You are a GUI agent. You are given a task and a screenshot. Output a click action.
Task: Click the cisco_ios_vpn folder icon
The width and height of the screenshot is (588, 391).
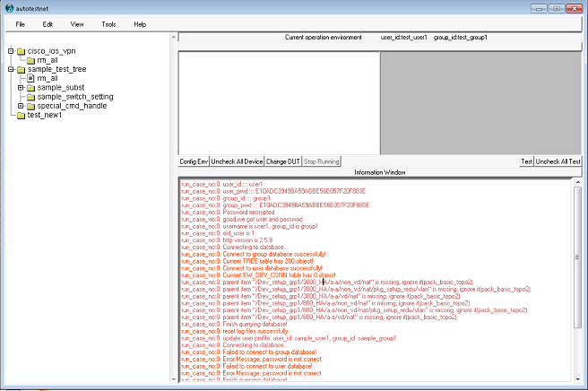(21, 51)
